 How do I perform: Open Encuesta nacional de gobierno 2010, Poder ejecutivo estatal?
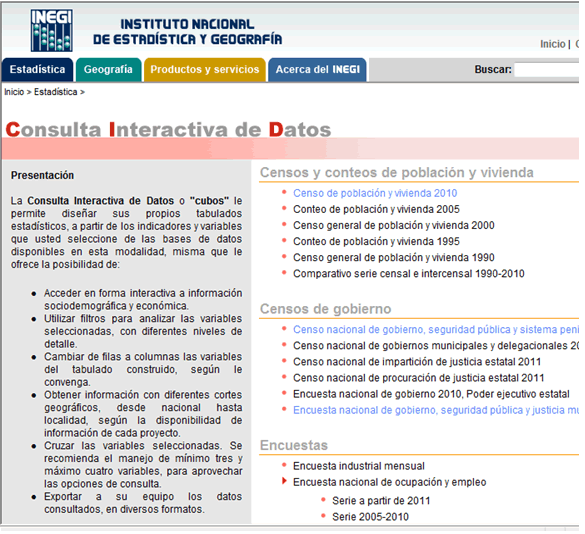pos(431,394)
